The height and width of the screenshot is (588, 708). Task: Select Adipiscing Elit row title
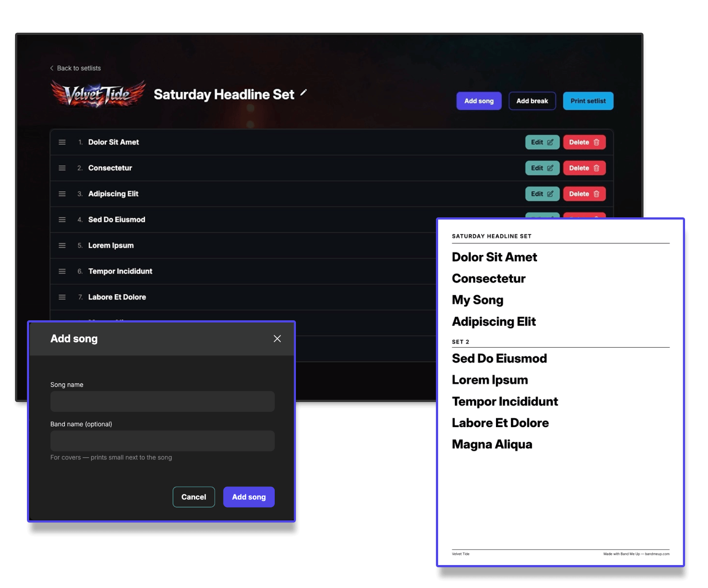coord(113,194)
